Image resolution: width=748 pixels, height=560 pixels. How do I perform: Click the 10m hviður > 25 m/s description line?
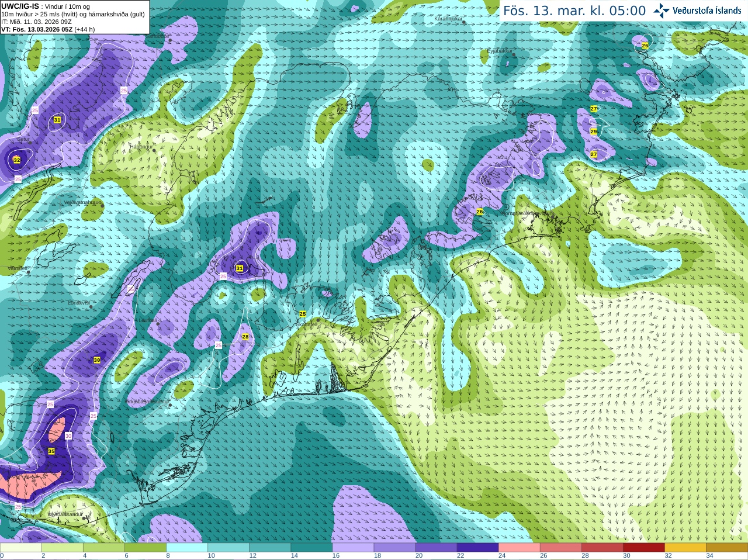point(73,14)
